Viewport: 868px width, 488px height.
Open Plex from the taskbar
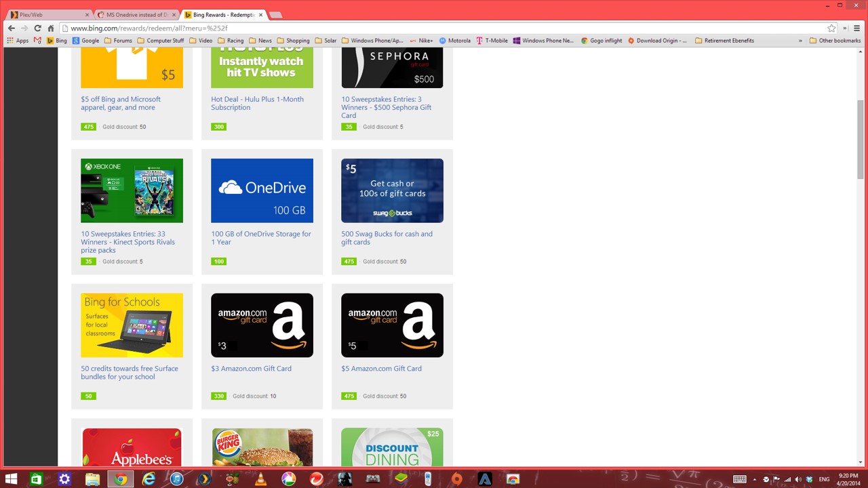(204, 479)
